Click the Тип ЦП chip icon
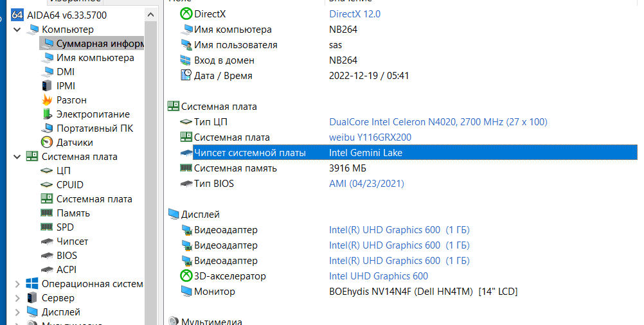This screenshot has height=325, width=644. [186, 122]
